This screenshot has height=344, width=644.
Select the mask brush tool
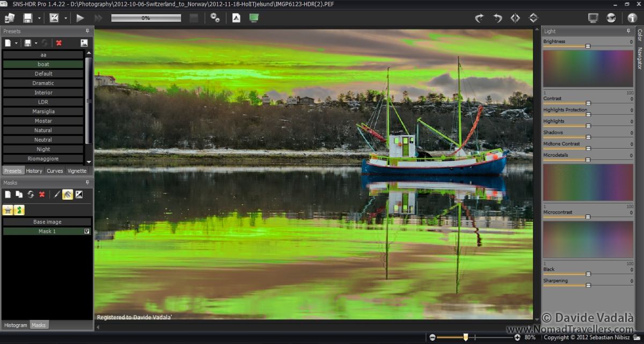(x=57, y=194)
